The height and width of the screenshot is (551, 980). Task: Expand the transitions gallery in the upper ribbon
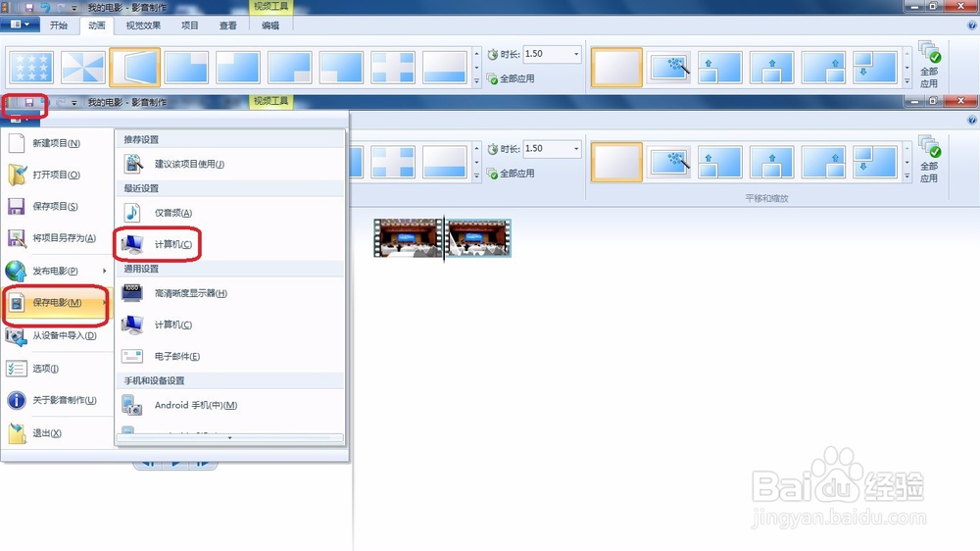[477, 80]
